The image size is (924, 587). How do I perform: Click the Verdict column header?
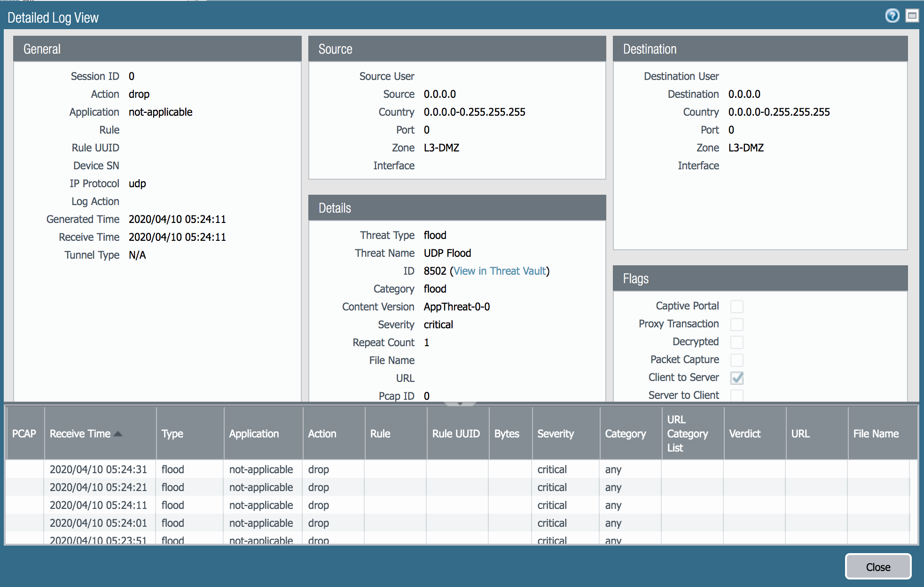(744, 434)
